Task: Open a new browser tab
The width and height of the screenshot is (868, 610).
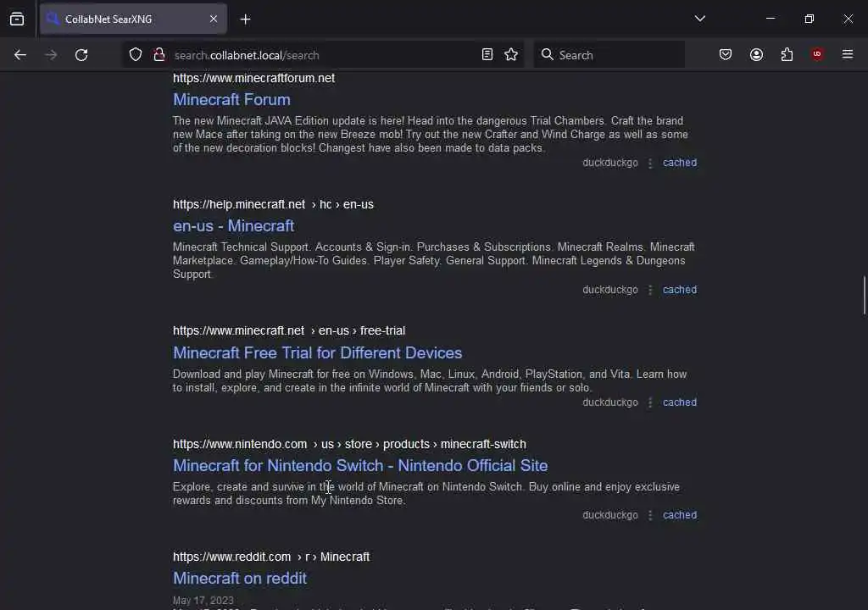Action: (245, 19)
